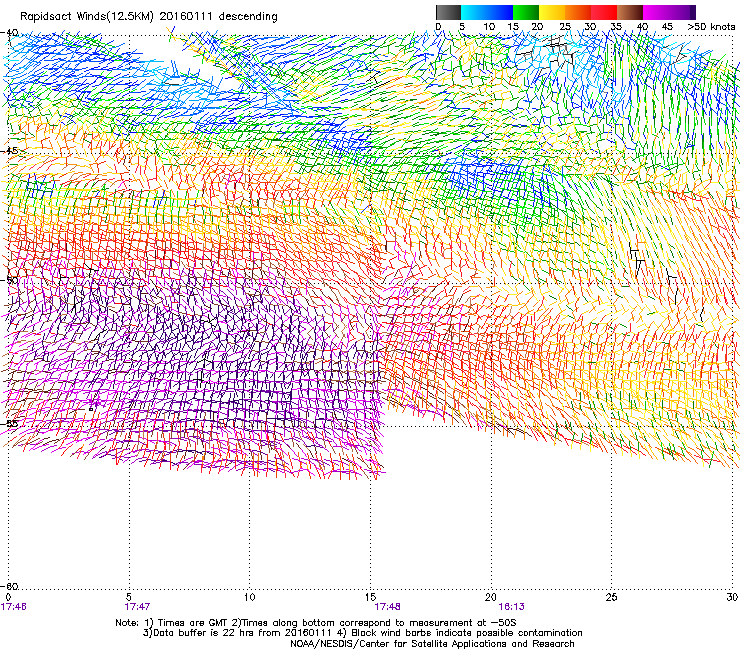Image resolution: width=740 pixels, height=650 pixels.
Task: Click the longitude axis label '0' at bottom
Action: click(8, 597)
